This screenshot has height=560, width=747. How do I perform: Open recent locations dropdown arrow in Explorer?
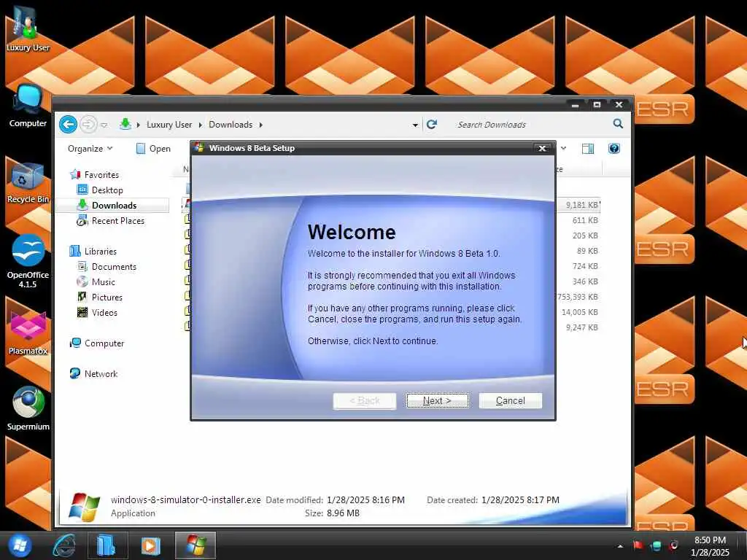tap(104, 125)
